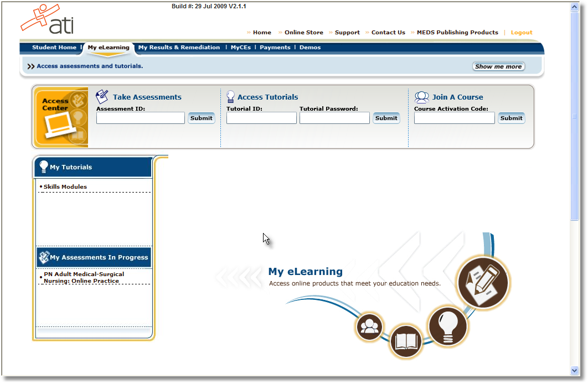Click the My Tutorials panel header
The width and height of the screenshot is (588, 384).
(93, 167)
